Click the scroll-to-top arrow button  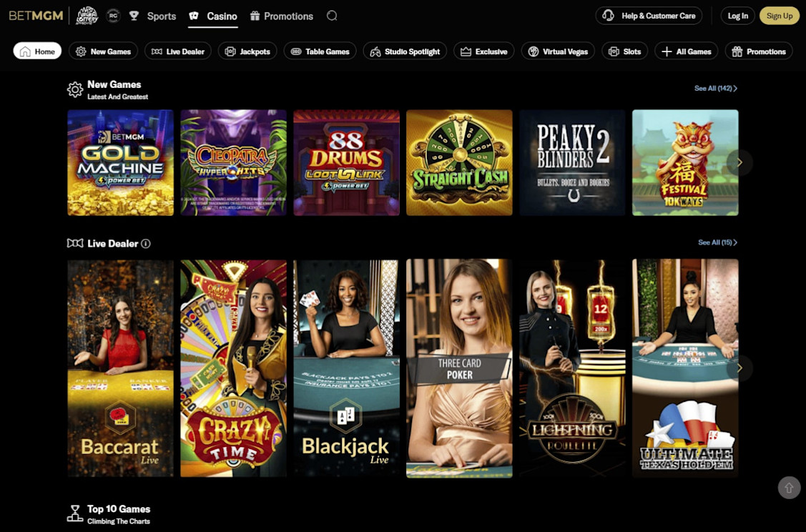pos(789,487)
